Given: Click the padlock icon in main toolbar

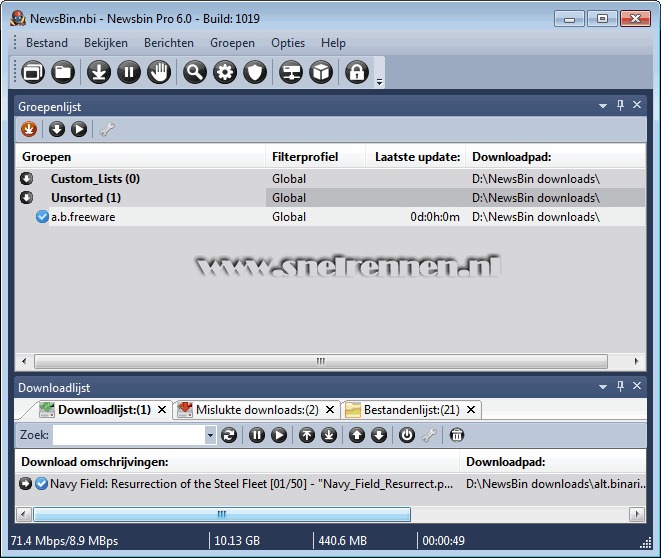Looking at the screenshot, I should [x=357, y=72].
